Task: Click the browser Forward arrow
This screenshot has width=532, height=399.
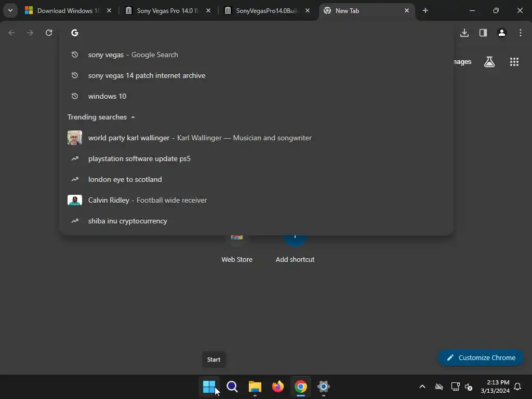Action: tap(30, 33)
